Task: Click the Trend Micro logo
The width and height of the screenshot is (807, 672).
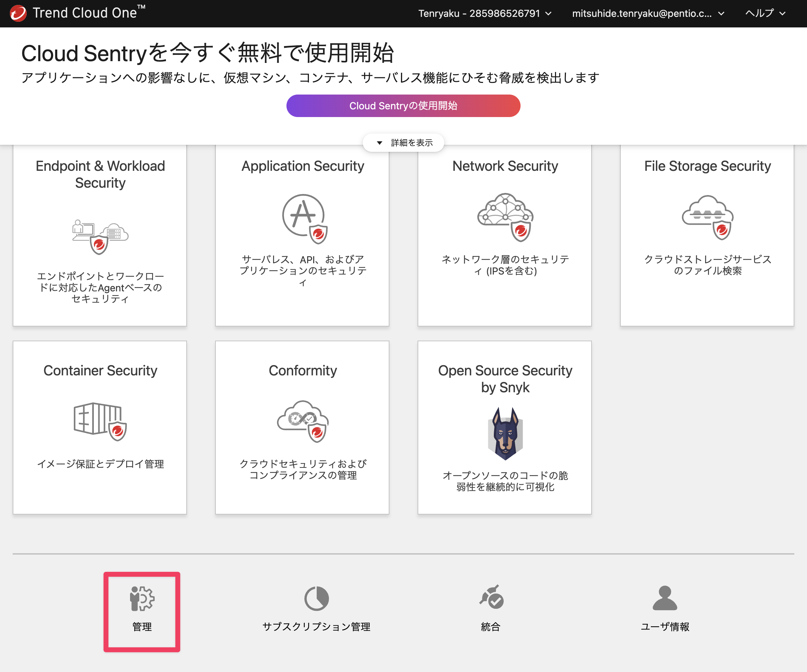Action: point(18,13)
